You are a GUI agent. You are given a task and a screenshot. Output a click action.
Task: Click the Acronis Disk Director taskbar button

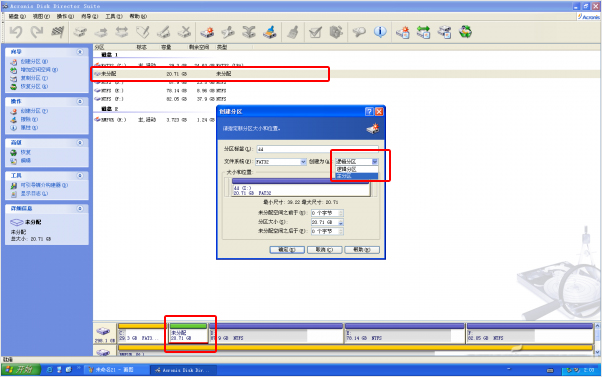coord(184,370)
